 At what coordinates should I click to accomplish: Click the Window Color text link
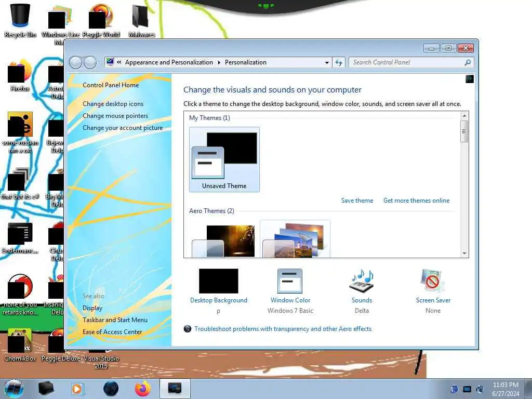[290, 300]
